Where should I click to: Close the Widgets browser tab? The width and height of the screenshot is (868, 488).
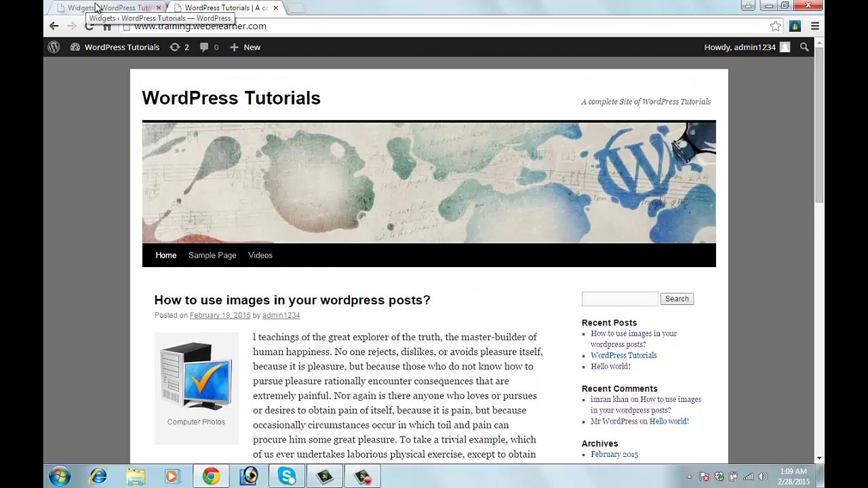tap(159, 7)
